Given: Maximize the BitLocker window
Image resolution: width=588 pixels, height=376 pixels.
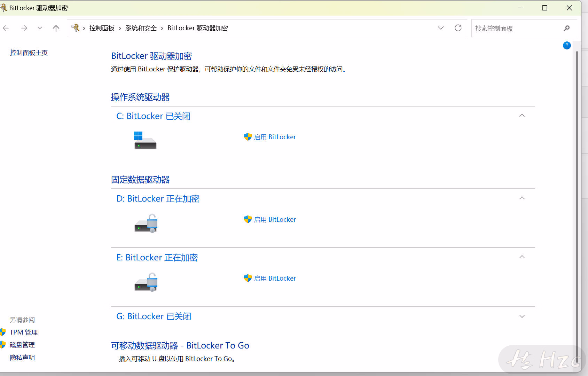Looking at the screenshot, I should point(545,8).
